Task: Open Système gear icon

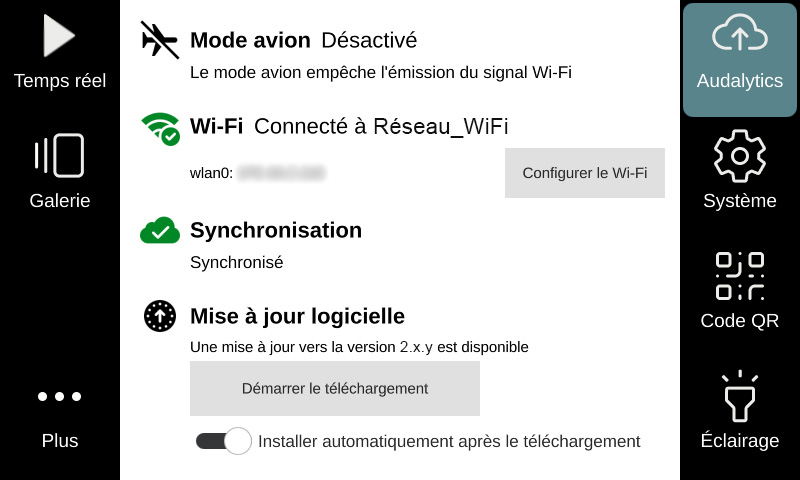Action: point(739,156)
